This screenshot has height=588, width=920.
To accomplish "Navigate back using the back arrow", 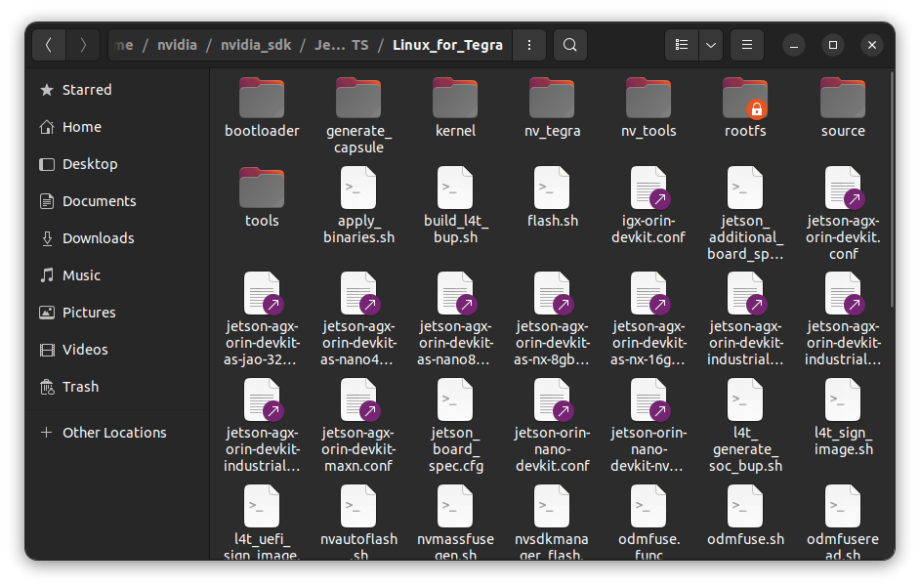I will (49, 45).
